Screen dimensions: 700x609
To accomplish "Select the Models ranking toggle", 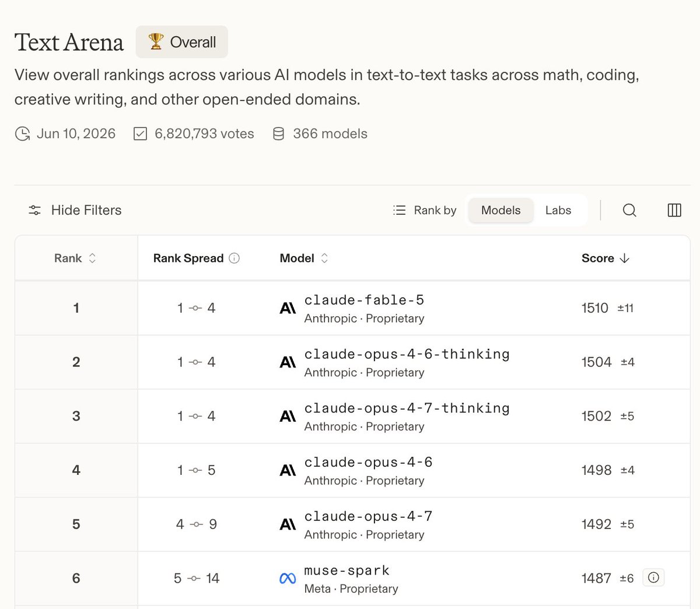I will coord(501,210).
